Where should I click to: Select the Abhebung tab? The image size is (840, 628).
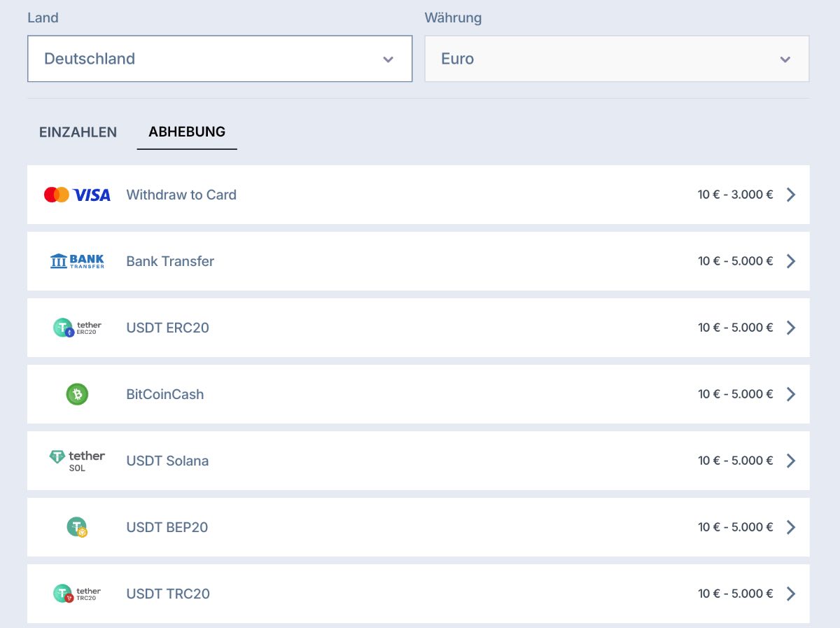click(x=187, y=132)
